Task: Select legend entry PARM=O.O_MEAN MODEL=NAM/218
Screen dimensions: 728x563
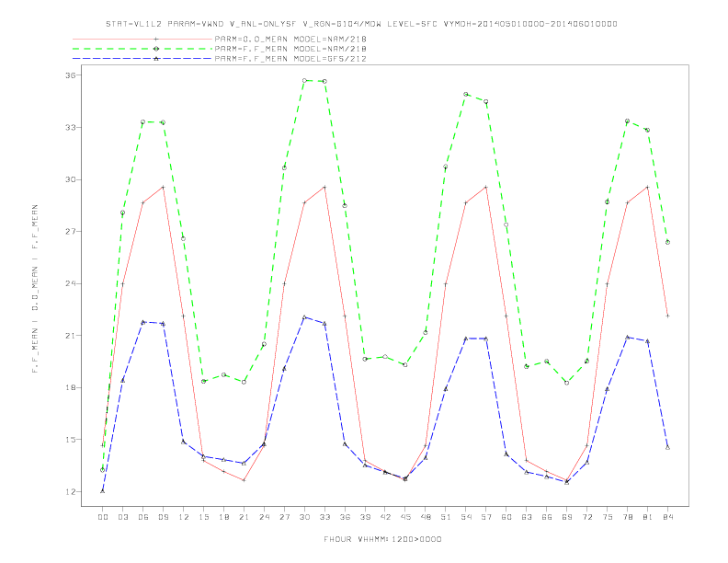Action: (x=290, y=39)
